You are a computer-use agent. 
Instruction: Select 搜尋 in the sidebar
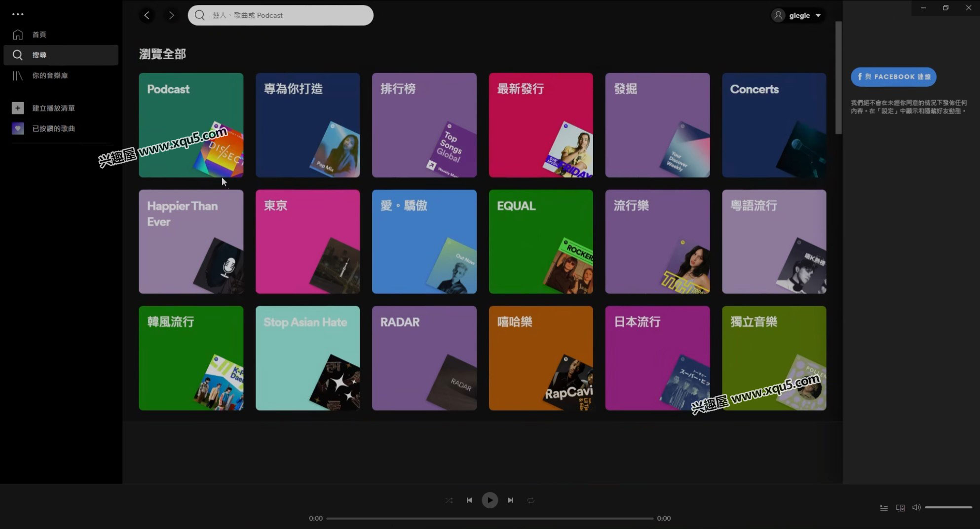pos(39,55)
